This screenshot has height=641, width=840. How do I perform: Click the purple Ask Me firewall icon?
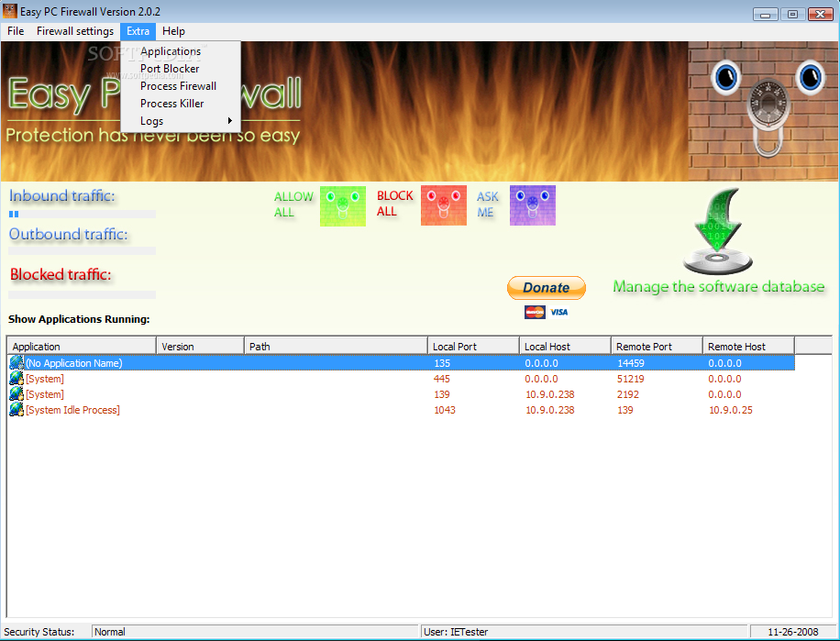[x=533, y=205]
